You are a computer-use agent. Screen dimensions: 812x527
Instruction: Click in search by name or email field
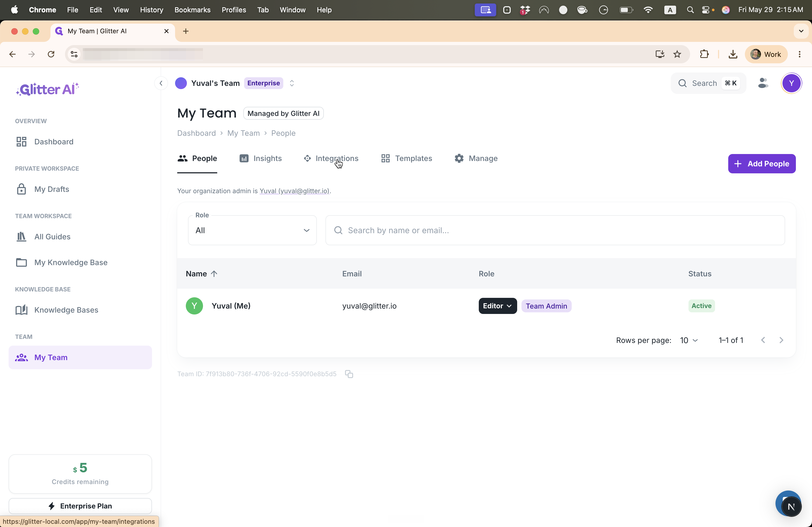(555, 230)
